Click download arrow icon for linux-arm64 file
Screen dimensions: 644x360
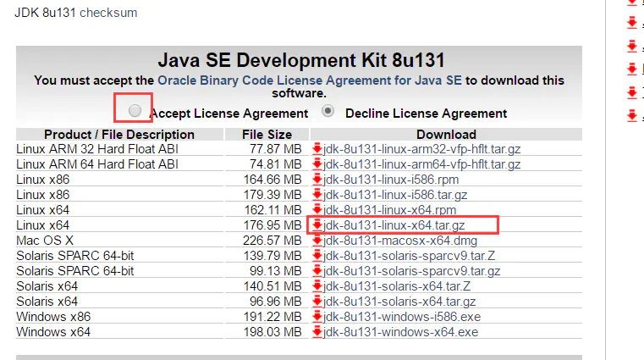click(317, 164)
